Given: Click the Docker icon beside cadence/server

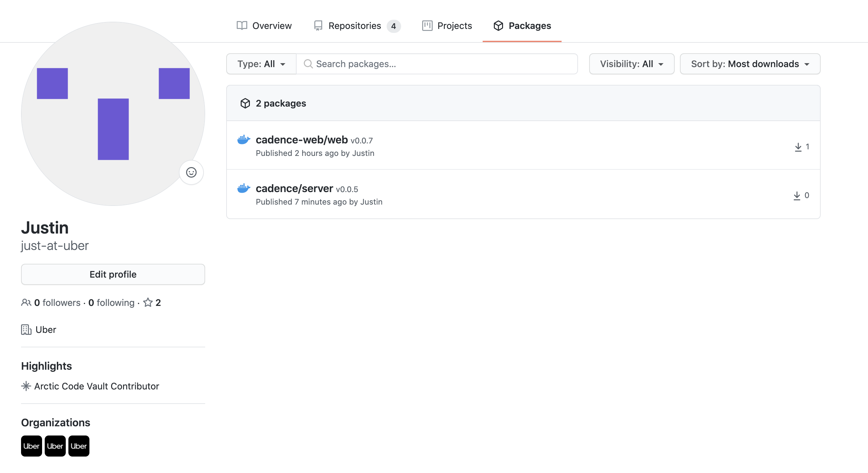Looking at the screenshot, I should click(244, 188).
